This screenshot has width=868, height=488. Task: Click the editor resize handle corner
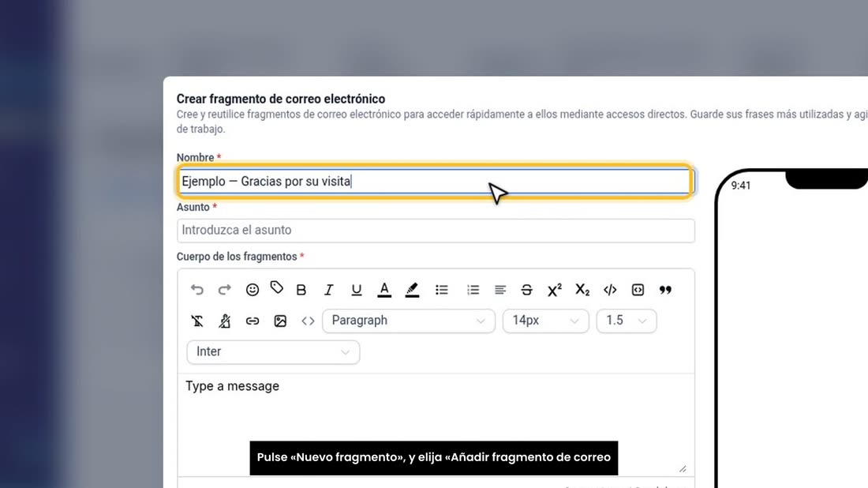(683, 468)
